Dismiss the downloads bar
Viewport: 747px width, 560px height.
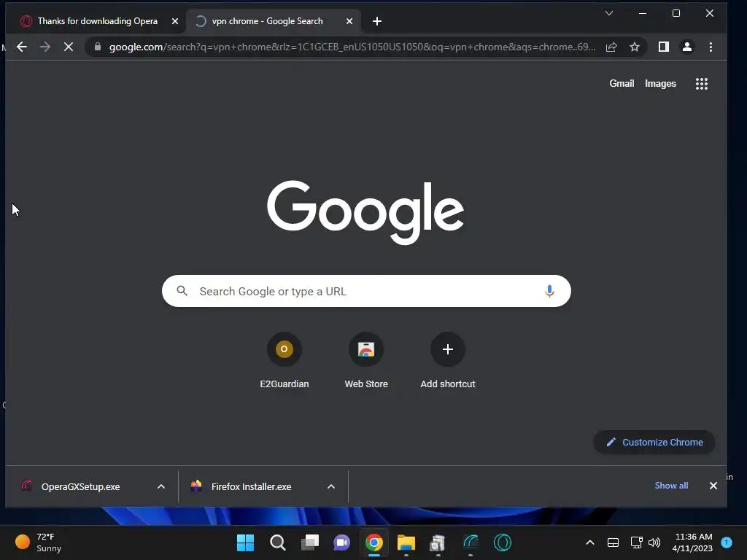pyautogui.click(x=713, y=486)
